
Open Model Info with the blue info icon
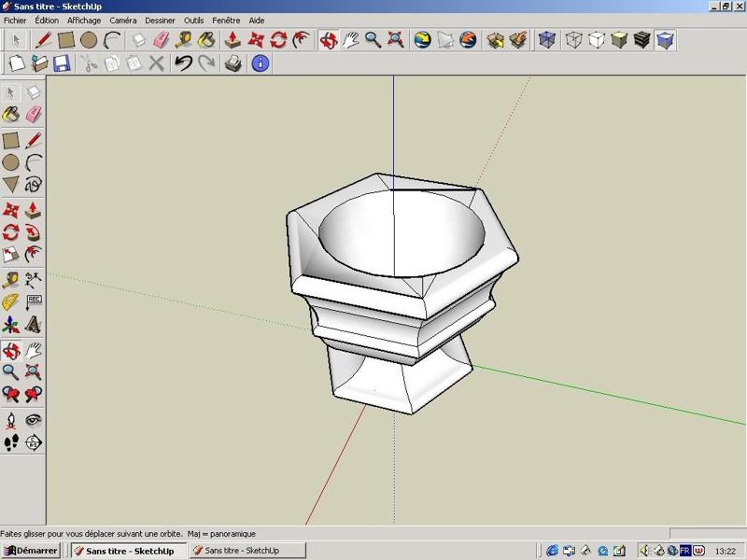coord(261,63)
